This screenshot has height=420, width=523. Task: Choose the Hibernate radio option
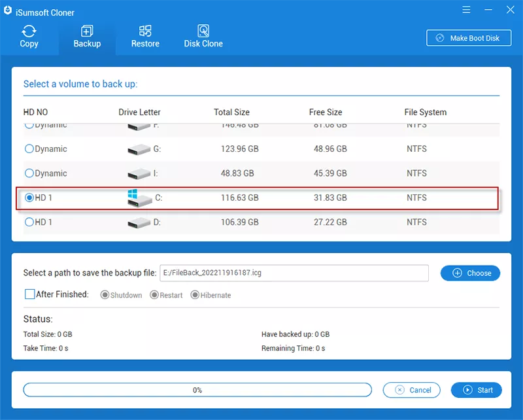pyautogui.click(x=195, y=295)
